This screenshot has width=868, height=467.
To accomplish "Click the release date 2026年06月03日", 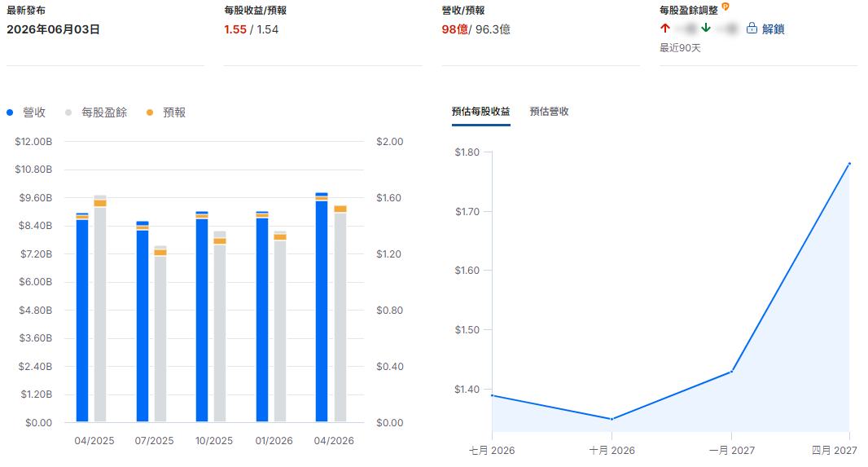I will tap(53, 29).
